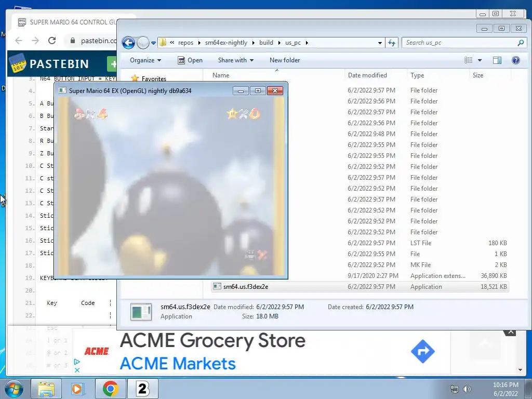
Task: Click Explorer's Back navigation arrow
Action: [128, 43]
